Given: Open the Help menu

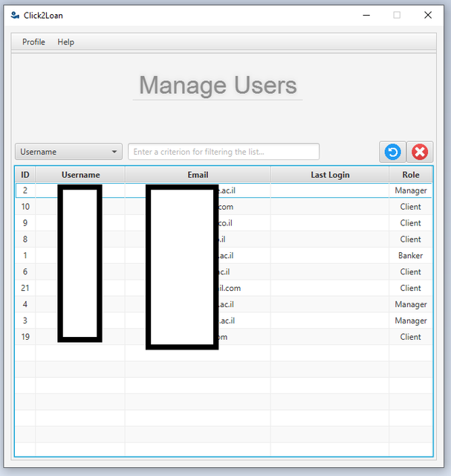Looking at the screenshot, I should point(66,42).
